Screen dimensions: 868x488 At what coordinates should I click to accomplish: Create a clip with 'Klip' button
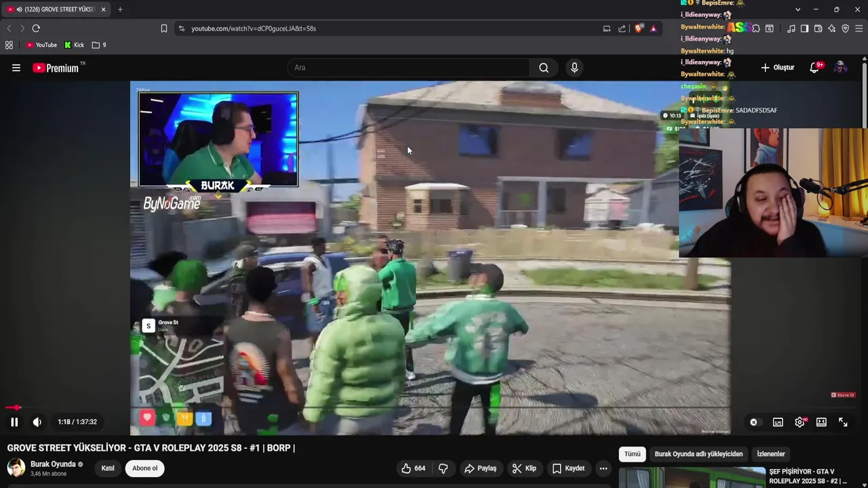click(524, 468)
